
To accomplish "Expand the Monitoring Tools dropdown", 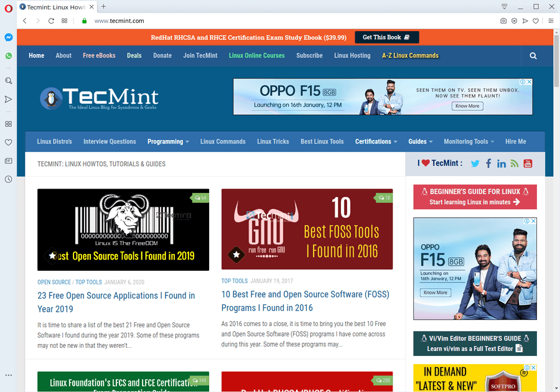I will click(x=469, y=141).
